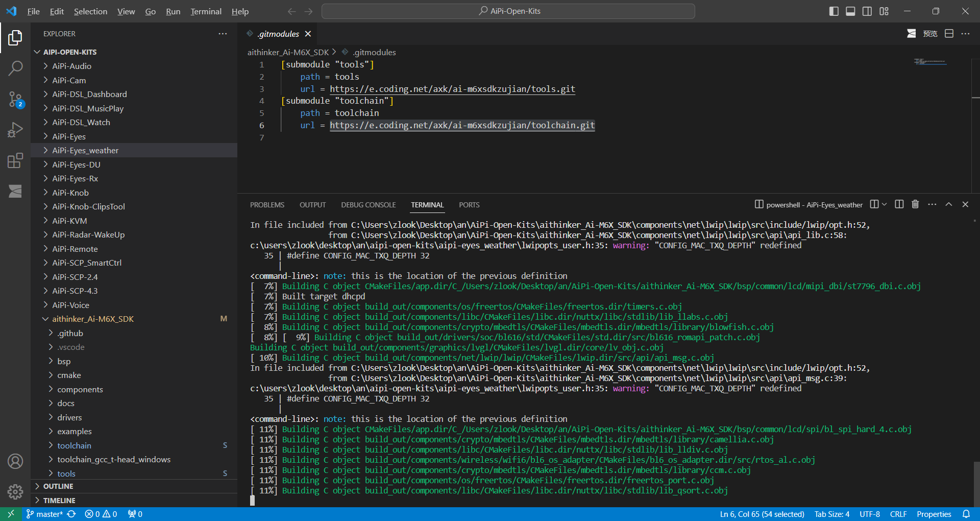The width and height of the screenshot is (980, 521).
Task: Collapse the aithinker_Ai-M6X_SDK folder
Action: [x=134, y=319]
